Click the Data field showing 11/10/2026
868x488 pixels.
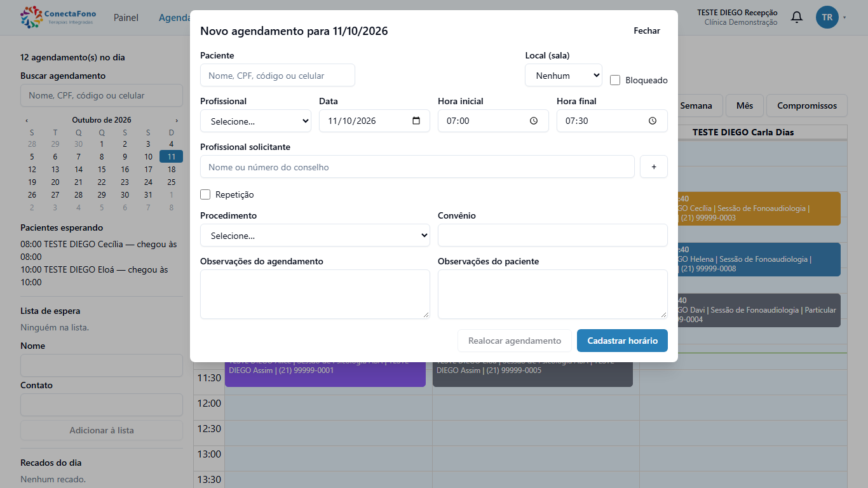pos(374,121)
